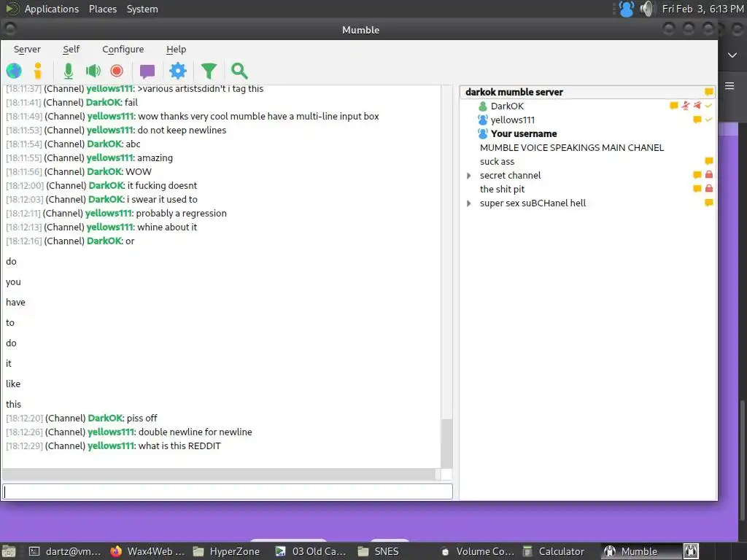Open the Applications menu in top panel
This screenshot has height=560, width=747.
[52, 9]
